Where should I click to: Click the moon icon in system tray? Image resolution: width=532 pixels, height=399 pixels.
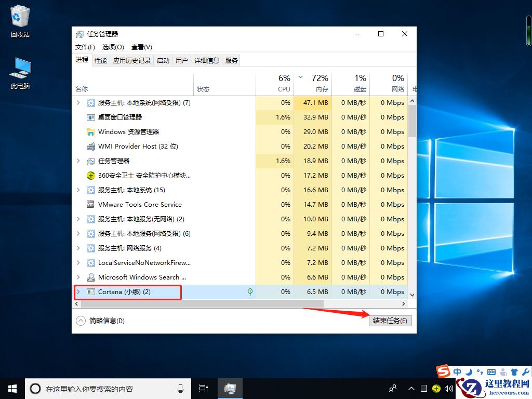pyautogui.click(x=469, y=371)
